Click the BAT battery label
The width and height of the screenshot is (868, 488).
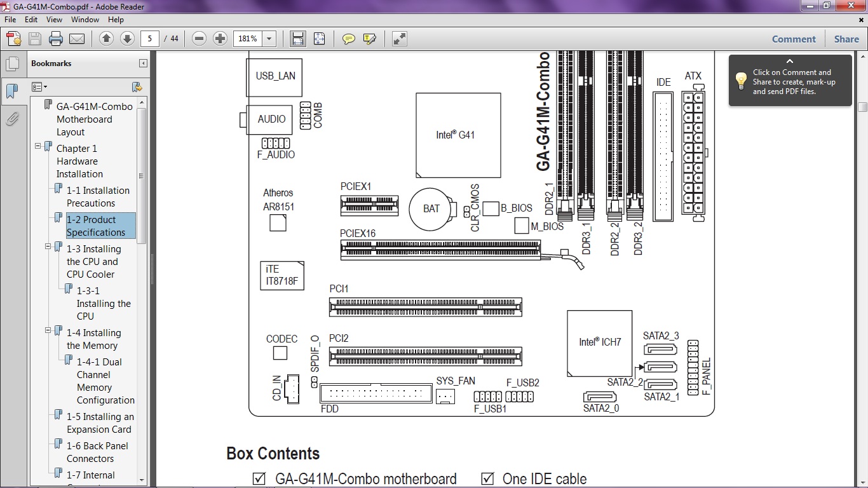[x=431, y=208]
